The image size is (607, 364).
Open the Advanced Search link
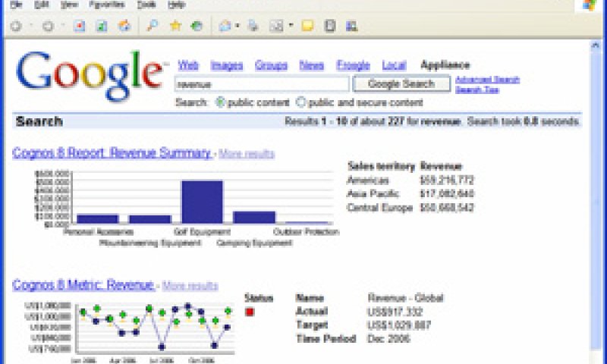point(487,80)
